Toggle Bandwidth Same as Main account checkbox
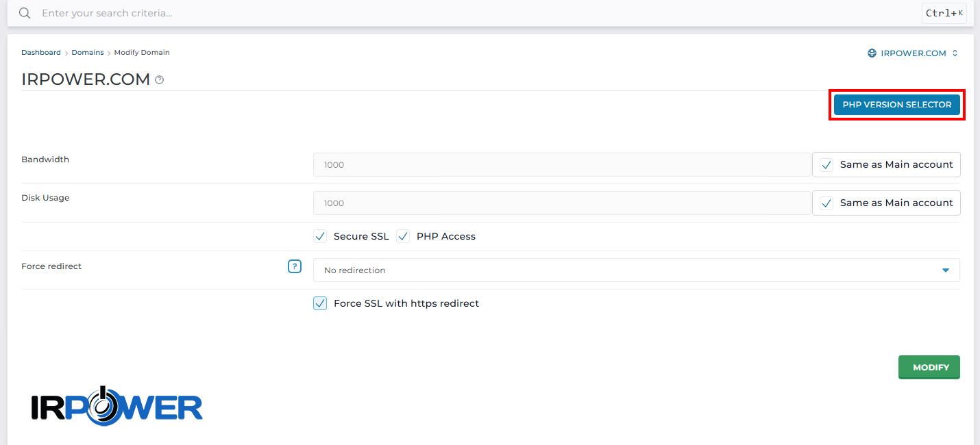The width and height of the screenshot is (980, 445). click(x=827, y=165)
